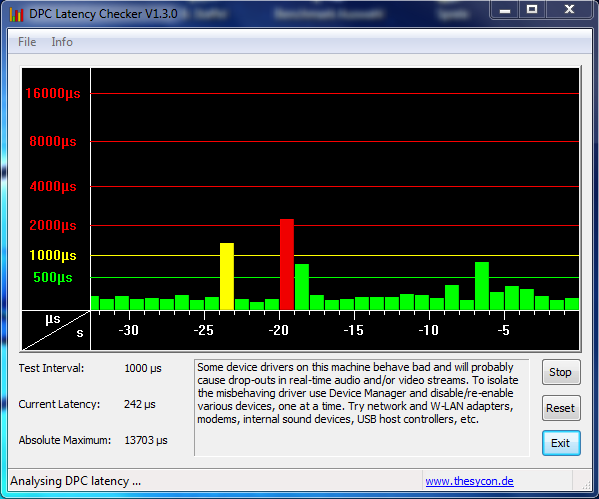Click the Absolute Maximum value 13703 µs
The width and height of the screenshot is (599, 499).
click(x=146, y=440)
